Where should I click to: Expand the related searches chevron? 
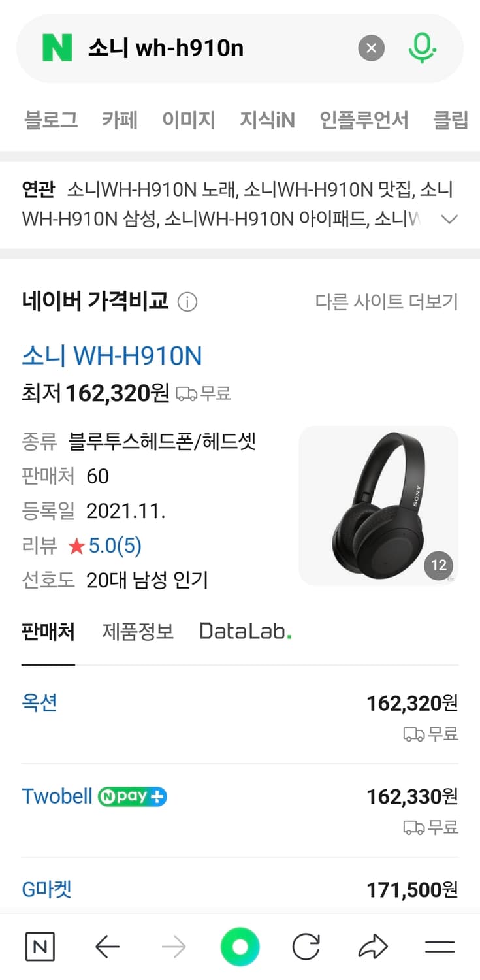coord(449,219)
